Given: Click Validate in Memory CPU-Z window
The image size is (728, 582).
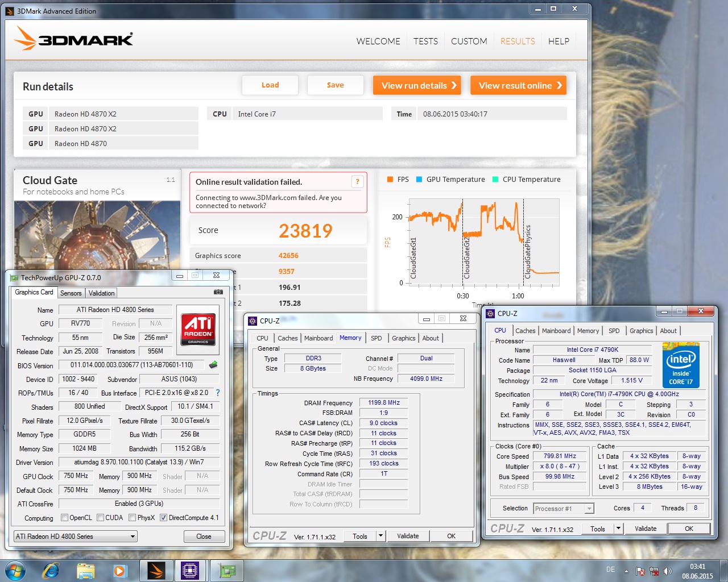Looking at the screenshot, I should pyautogui.click(x=408, y=536).
